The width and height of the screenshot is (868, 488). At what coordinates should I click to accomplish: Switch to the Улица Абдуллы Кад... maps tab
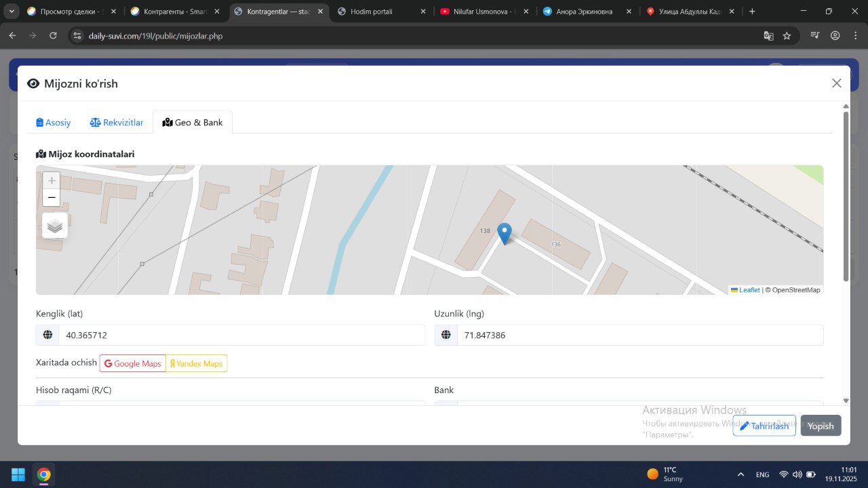click(x=691, y=12)
